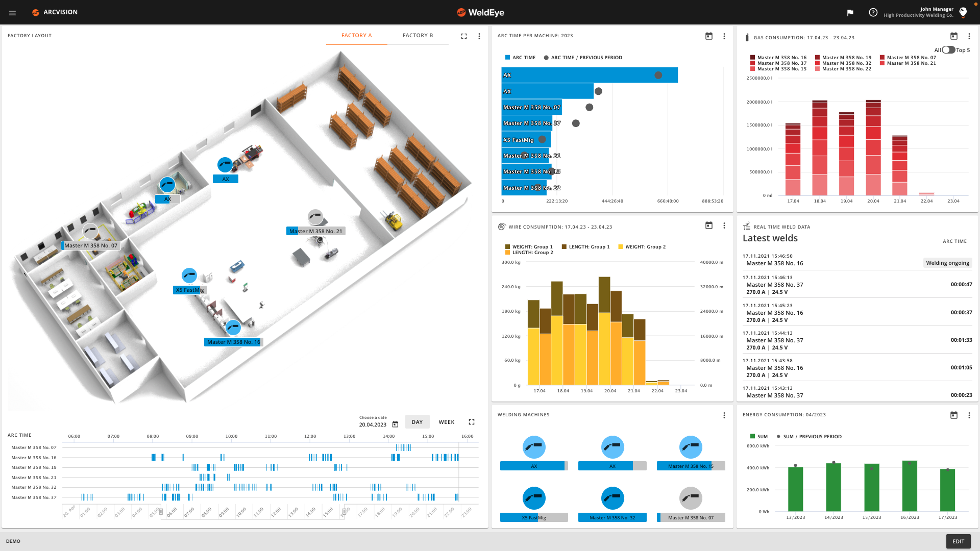Expand energy consumption panel options menu
The height and width of the screenshot is (551, 980).
(969, 415)
